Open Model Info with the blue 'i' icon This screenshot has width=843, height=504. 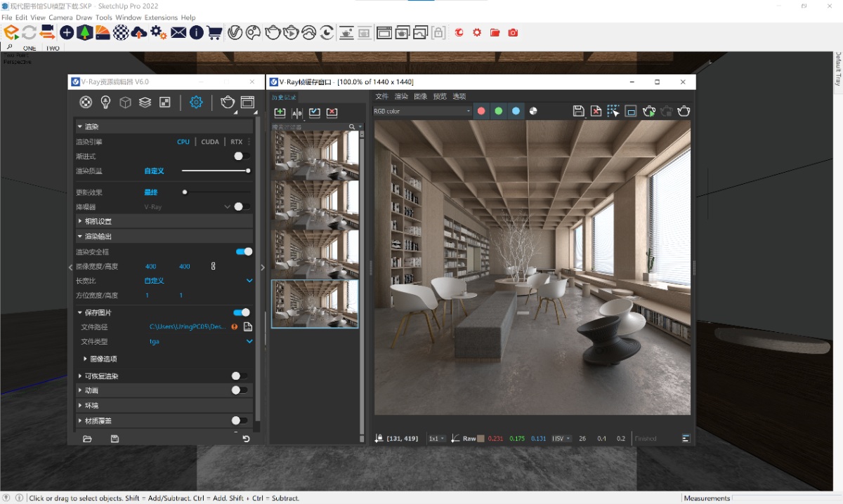tap(196, 32)
